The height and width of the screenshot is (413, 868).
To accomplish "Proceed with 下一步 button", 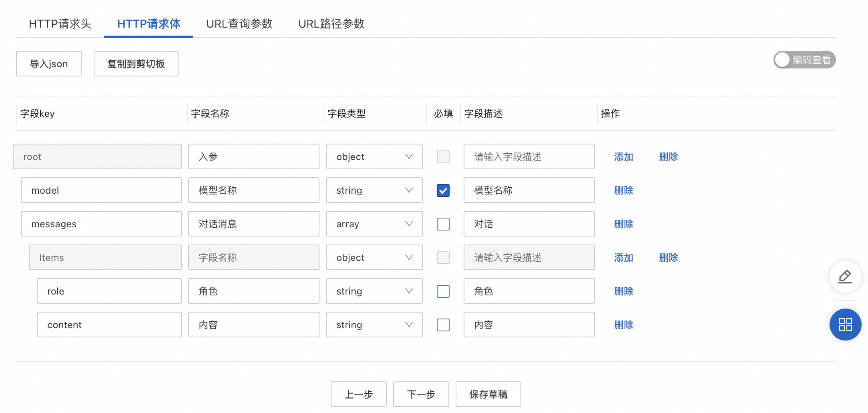I will (421, 394).
